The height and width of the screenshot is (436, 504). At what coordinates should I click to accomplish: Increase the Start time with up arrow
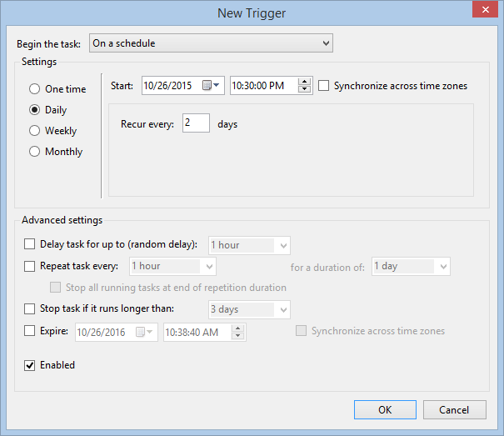coord(304,82)
